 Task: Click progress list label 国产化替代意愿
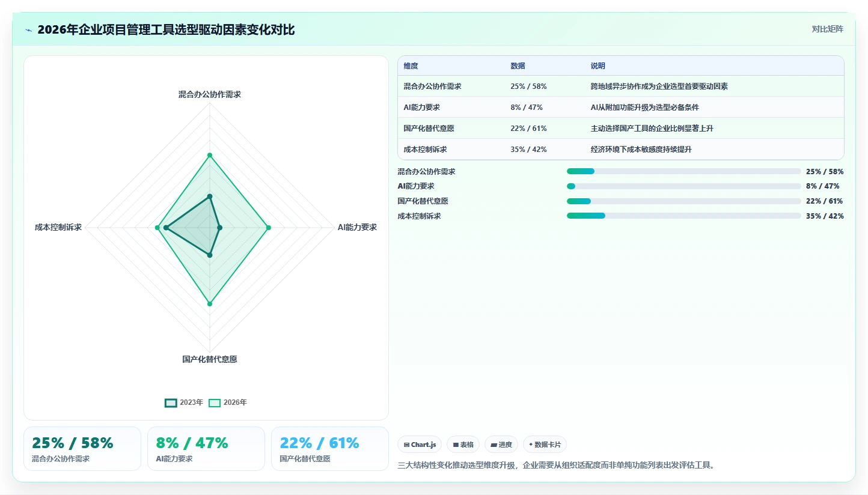(x=423, y=201)
